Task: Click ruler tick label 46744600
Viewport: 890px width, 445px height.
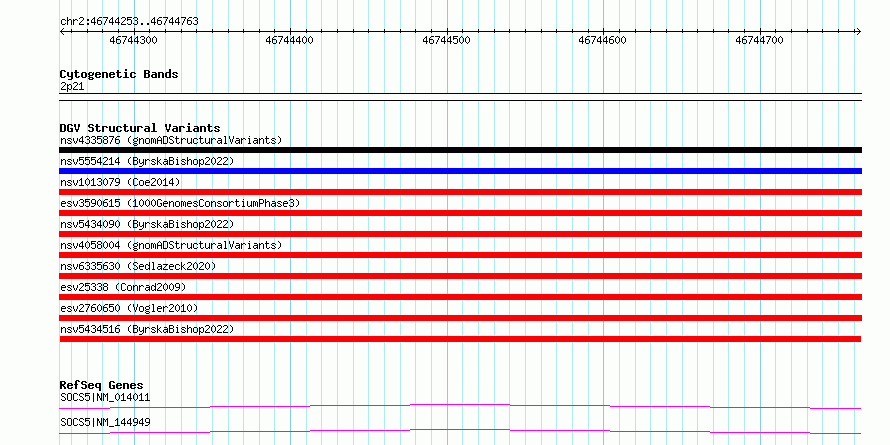Action: pos(602,40)
